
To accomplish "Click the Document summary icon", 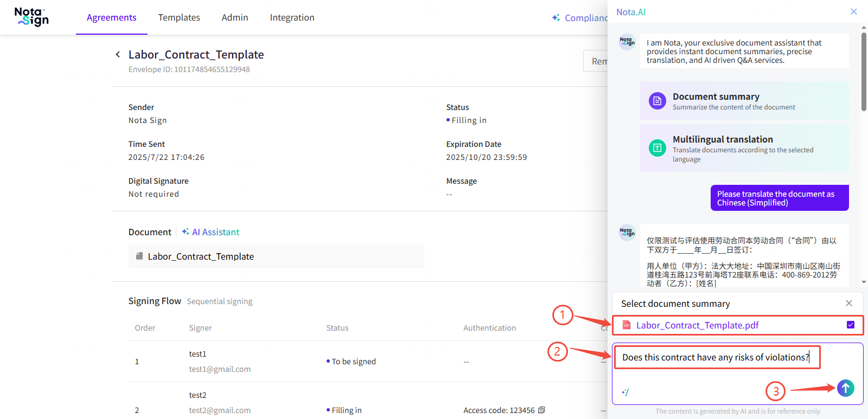I will click(657, 101).
